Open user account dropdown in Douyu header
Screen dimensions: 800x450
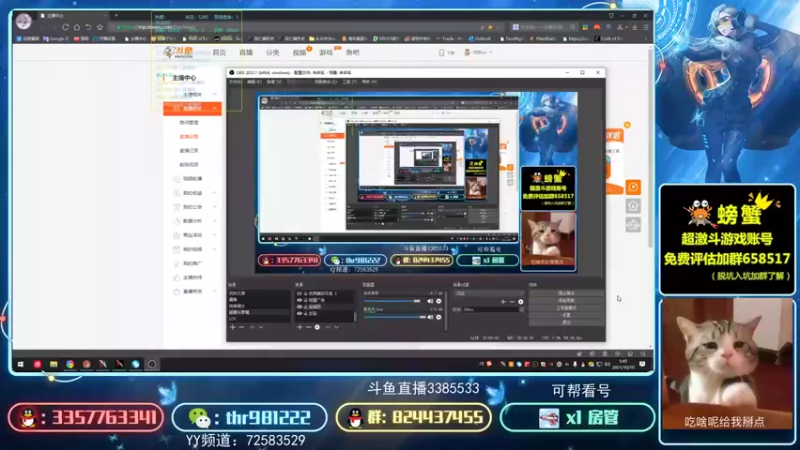479,52
